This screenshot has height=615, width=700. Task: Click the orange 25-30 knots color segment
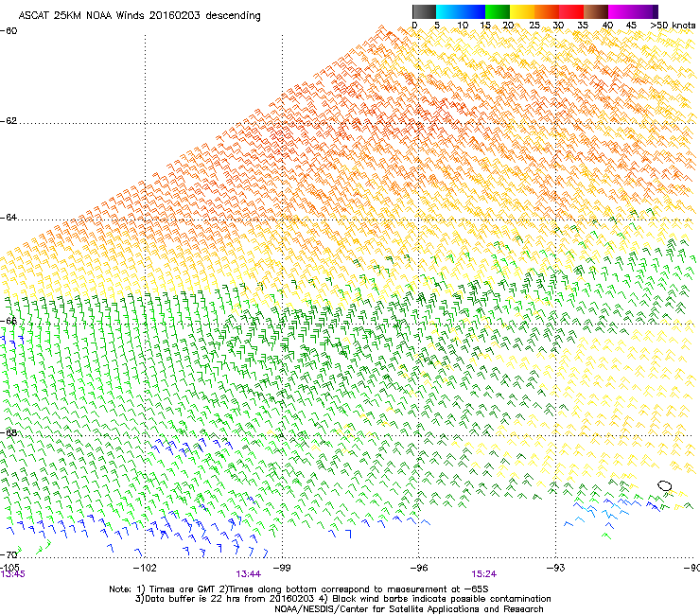(547, 11)
